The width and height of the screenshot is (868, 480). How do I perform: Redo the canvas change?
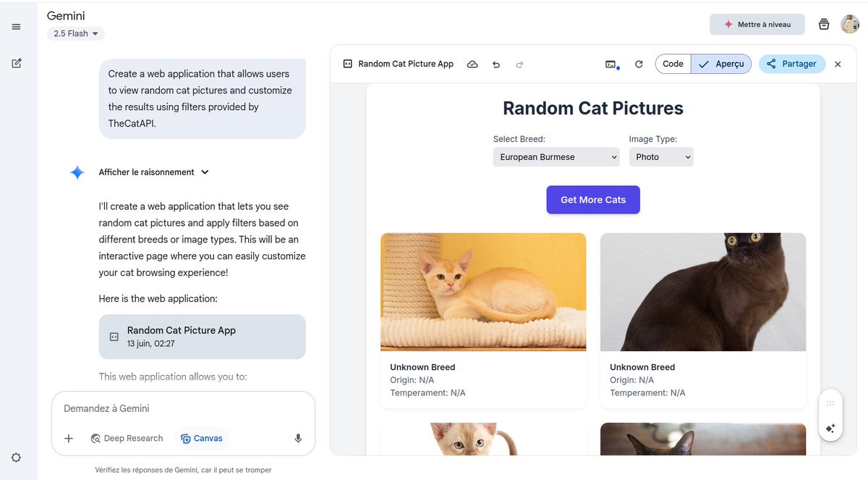(x=519, y=64)
